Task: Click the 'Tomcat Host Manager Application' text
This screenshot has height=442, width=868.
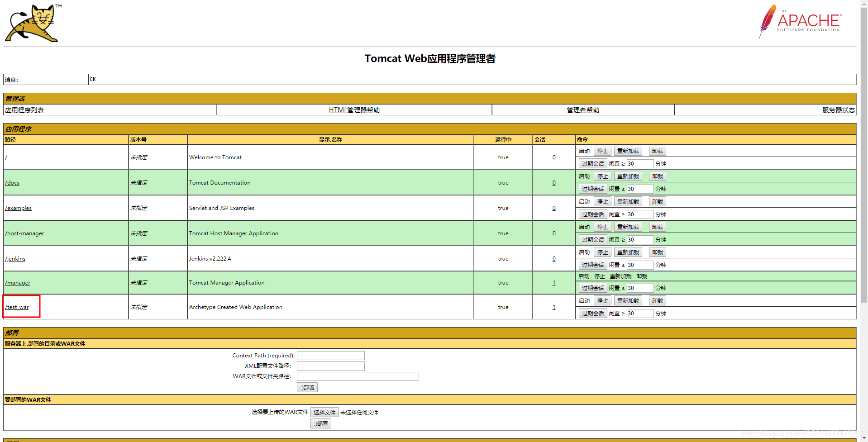Action: click(x=234, y=233)
